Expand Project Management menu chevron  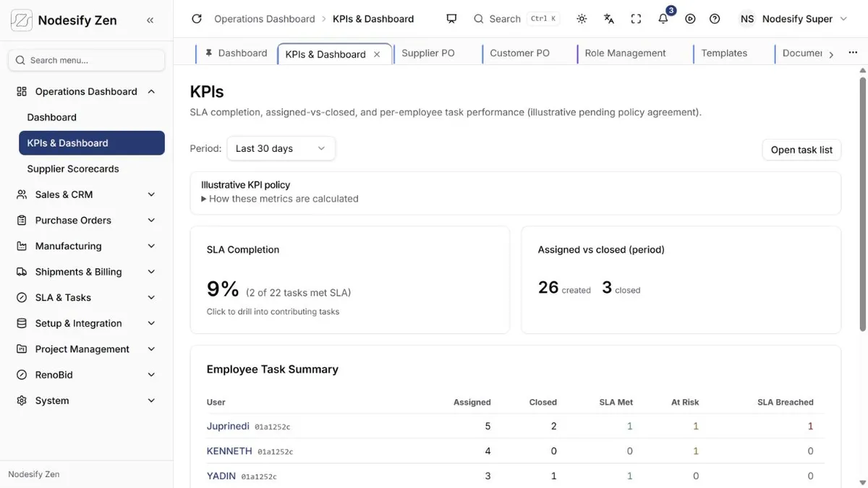(x=151, y=349)
